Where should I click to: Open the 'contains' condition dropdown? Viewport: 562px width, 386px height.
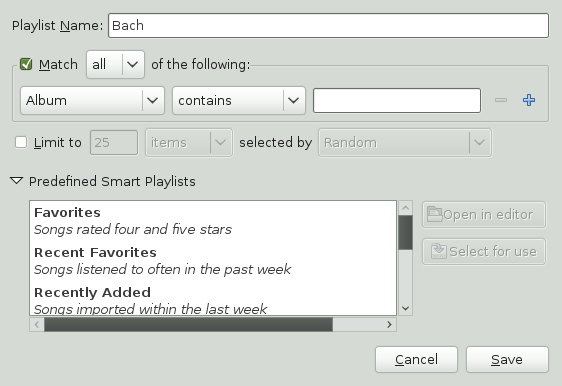[239, 100]
